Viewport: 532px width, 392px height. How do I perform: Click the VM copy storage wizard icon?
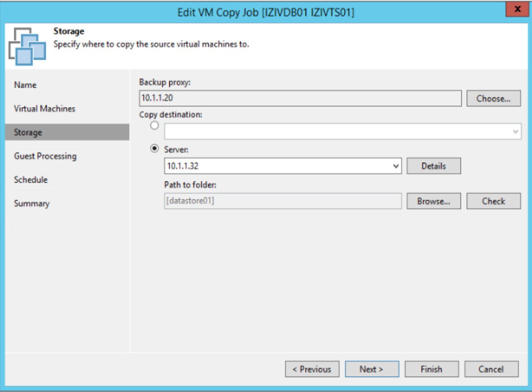27,47
